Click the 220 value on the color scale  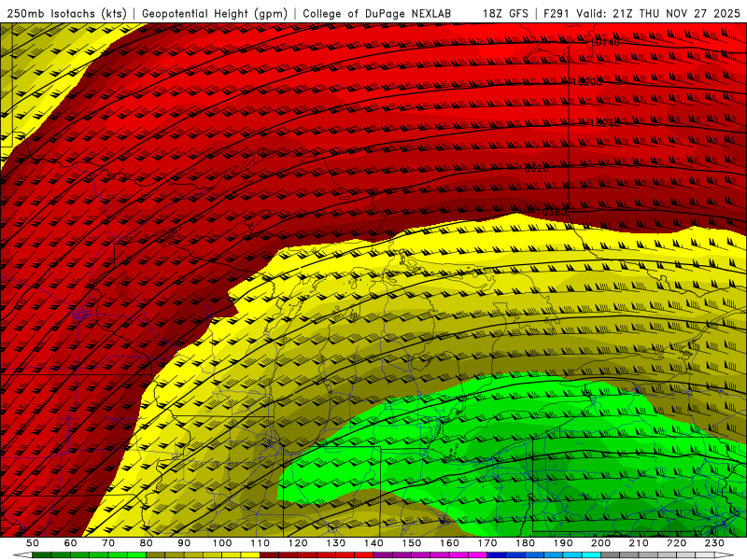[x=677, y=543]
